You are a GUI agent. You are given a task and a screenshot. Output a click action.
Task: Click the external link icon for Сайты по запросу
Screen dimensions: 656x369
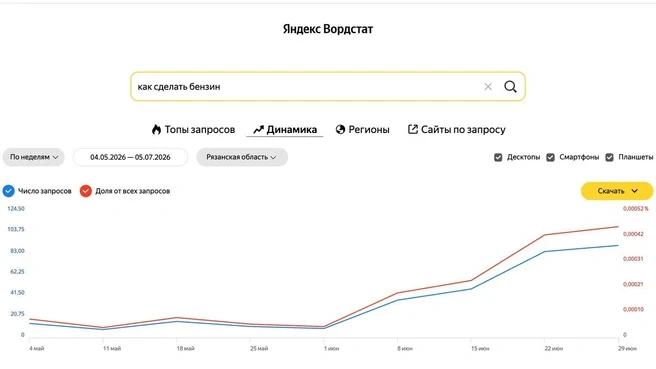click(x=413, y=129)
